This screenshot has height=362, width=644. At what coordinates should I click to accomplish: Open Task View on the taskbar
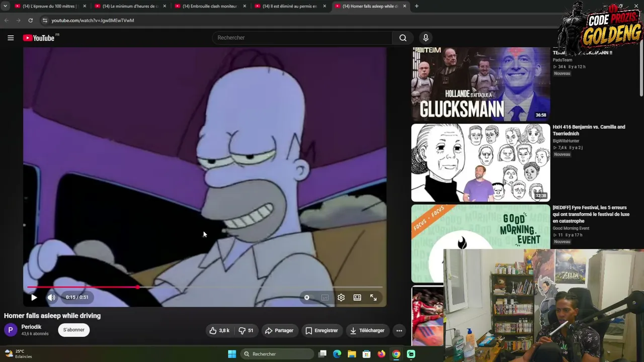(x=323, y=354)
